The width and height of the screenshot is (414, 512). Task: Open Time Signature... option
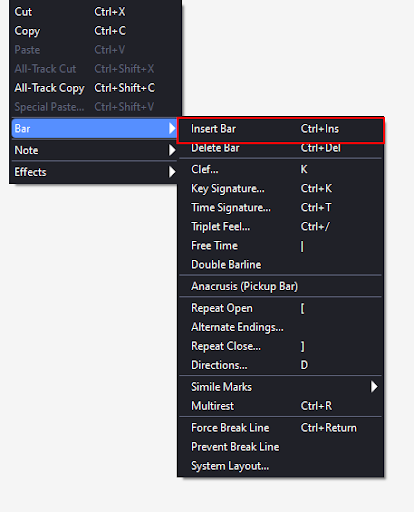(x=281, y=207)
